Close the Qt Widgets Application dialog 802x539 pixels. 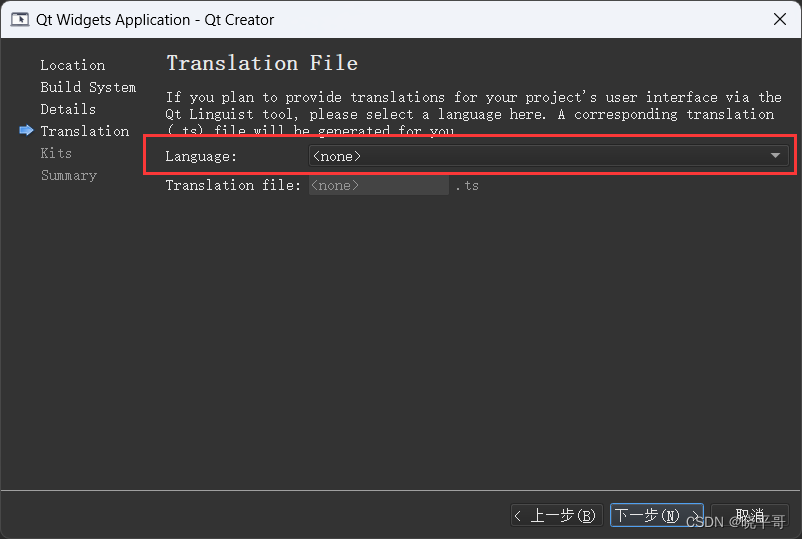coord(779,19)
